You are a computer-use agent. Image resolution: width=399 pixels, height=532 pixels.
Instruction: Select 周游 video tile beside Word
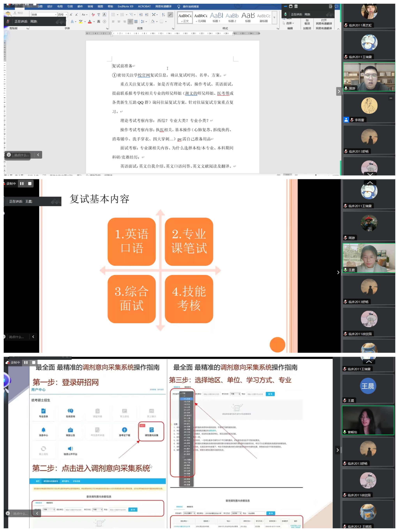[369, 77]
